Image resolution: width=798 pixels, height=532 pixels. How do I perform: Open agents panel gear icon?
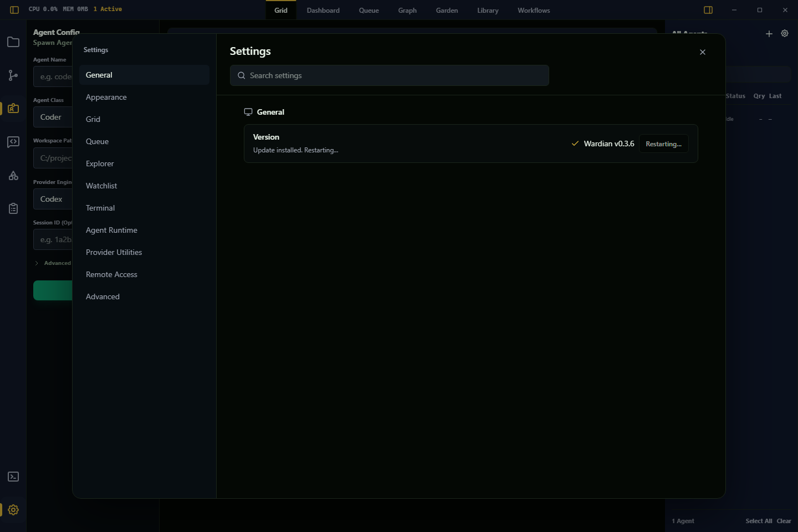(785, 33)
